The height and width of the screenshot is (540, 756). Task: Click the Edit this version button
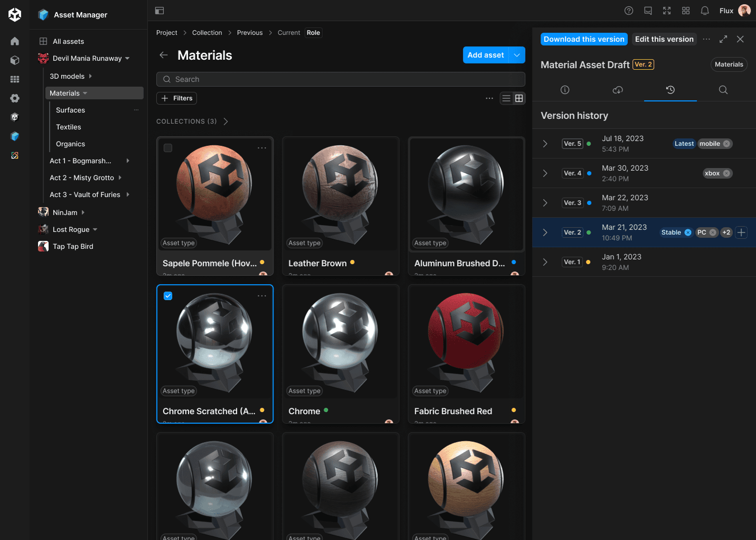click(664, 39)
